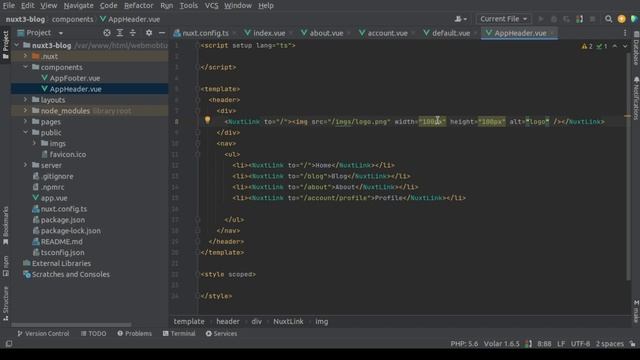Open the Services tool window
640x360 pixels.
click(222, 333)
